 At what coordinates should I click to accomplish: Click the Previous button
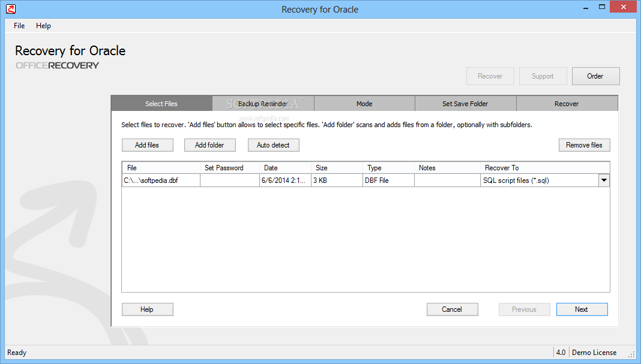click(x=524, y=309)
